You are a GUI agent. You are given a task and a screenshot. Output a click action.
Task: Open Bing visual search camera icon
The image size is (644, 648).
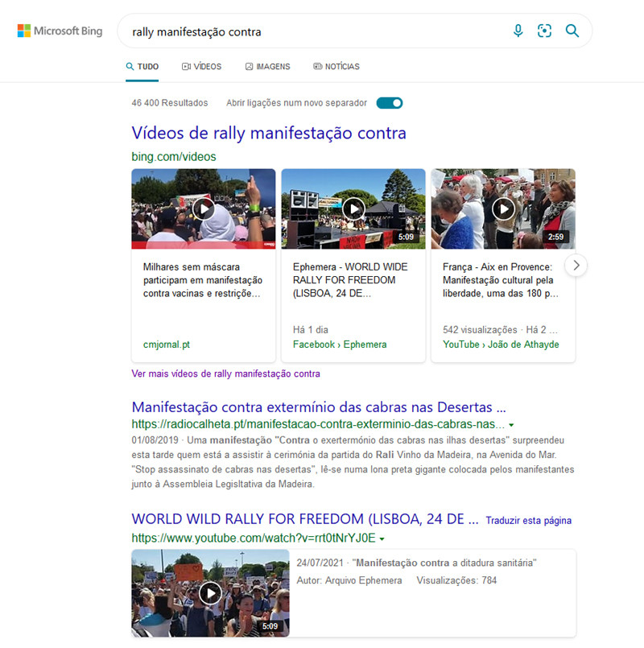[545, 31]
